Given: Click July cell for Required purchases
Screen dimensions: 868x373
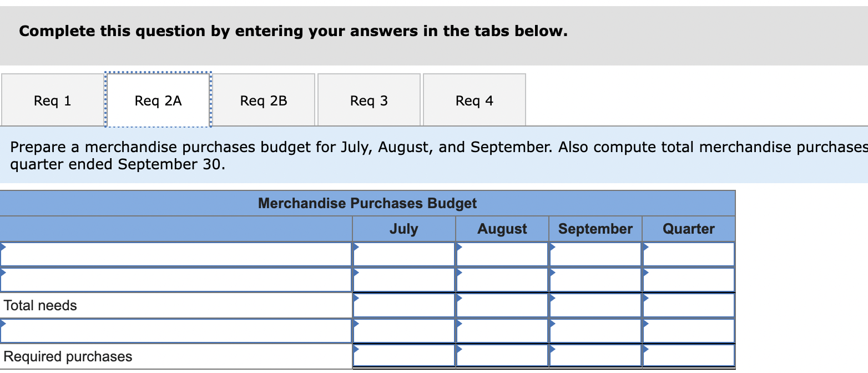Looking at the screenshot, I should coord(404,356).
